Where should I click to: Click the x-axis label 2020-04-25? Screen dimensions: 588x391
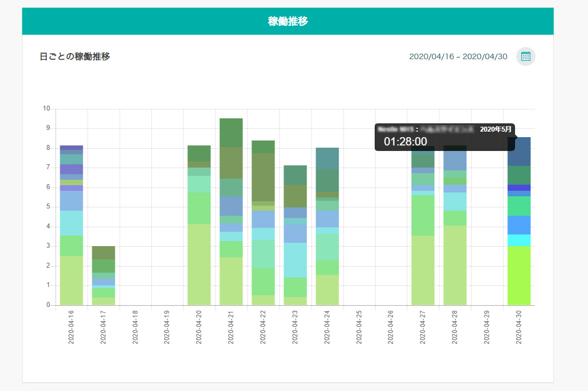(359, 327)
